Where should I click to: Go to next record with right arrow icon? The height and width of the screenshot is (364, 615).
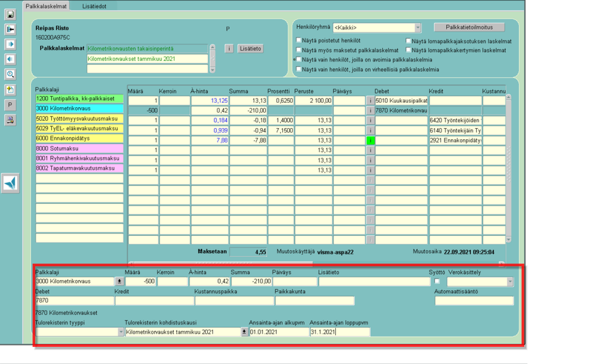point(10,44)
